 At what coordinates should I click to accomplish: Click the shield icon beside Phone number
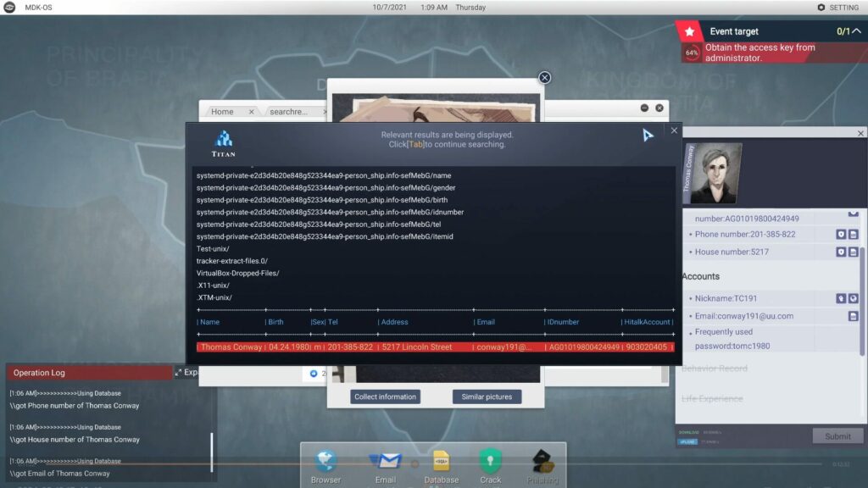coord(841,235)
